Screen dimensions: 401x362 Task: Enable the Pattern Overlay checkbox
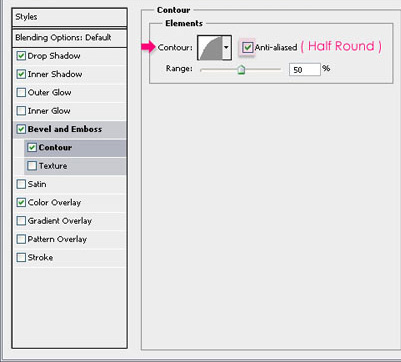(21, 239)
